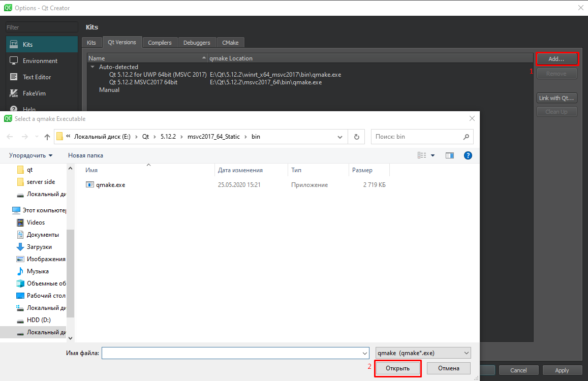Click Отмена button in file dialog
This screenshot has width=588, height=381.
[449, 368]
